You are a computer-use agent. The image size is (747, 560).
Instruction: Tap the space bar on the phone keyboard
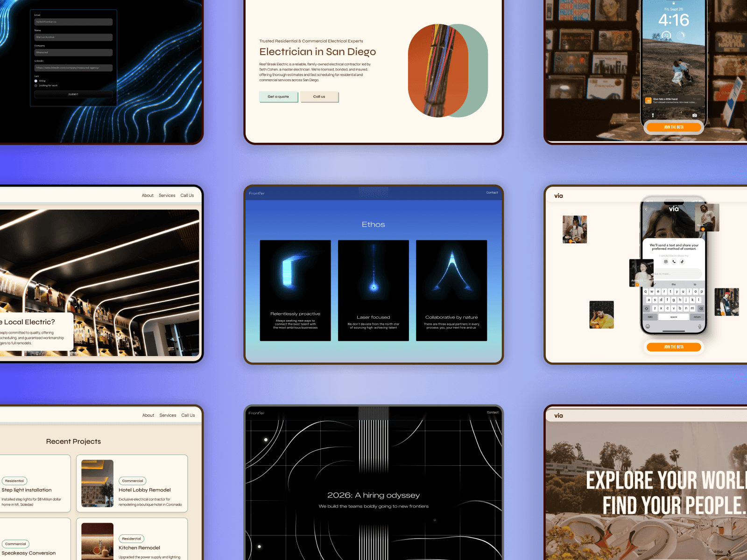click(674, 317)
